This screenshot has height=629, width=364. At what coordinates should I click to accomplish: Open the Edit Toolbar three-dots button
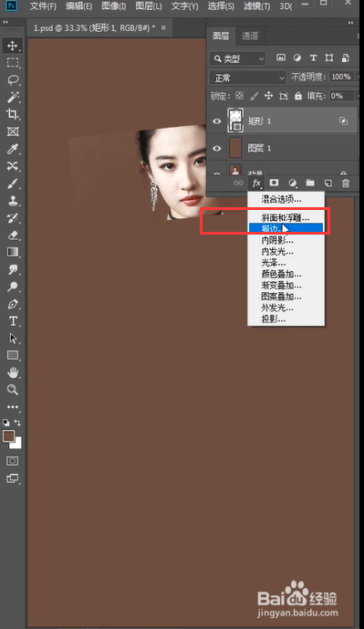[13, 407]
